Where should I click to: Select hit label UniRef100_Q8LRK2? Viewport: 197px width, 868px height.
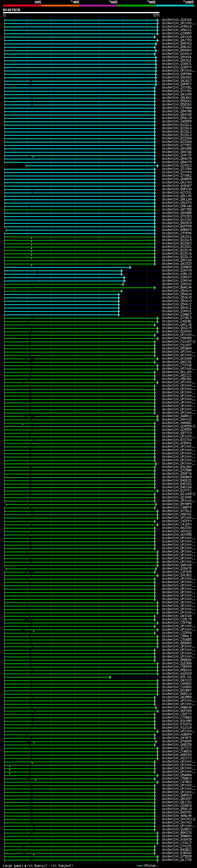[x=177, y=98]
